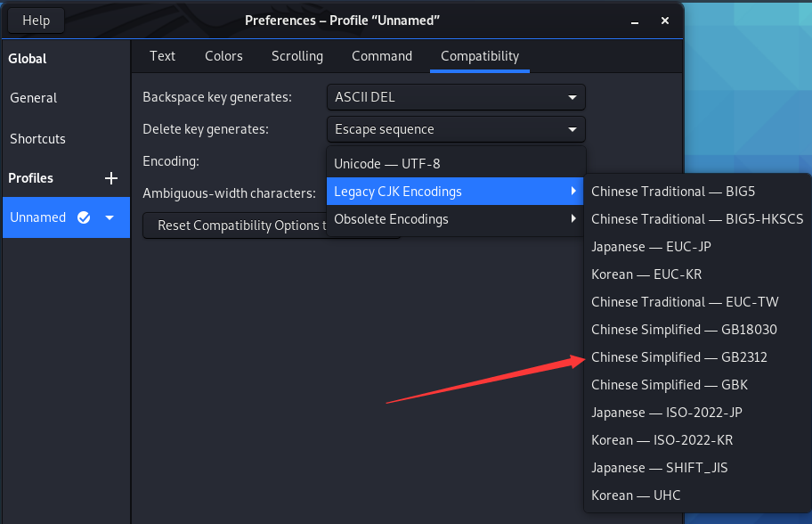Screen dimensions: 812x524
Task: Choose Chinese Simplified — GB2312 encoding
Action: pos(679,357)
